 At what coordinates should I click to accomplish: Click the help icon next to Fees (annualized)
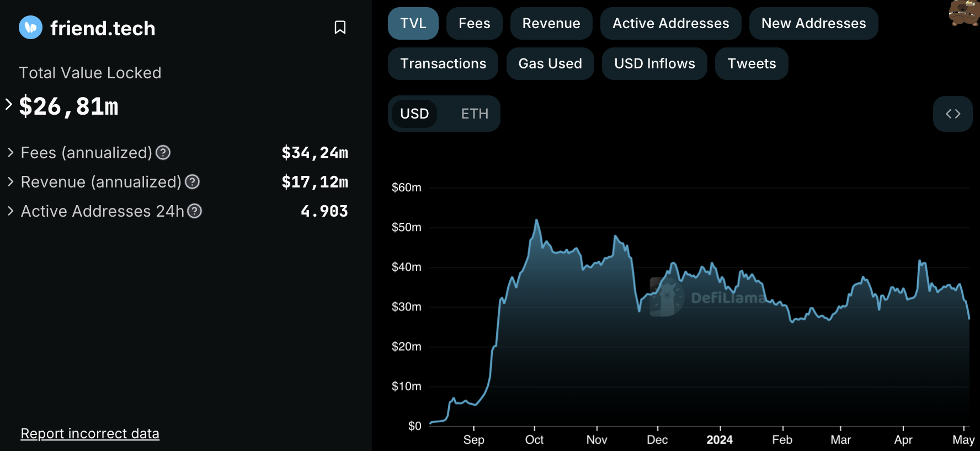point(163,152)
